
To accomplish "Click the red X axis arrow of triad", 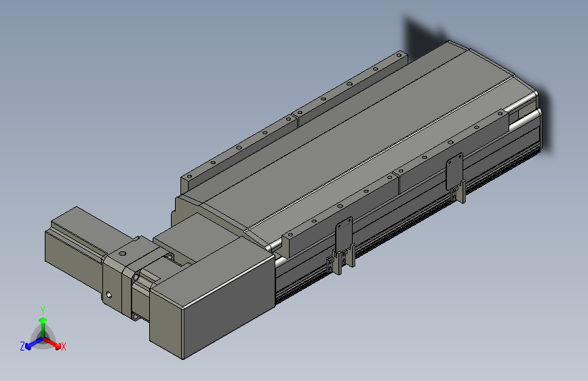I will (52, 343).
